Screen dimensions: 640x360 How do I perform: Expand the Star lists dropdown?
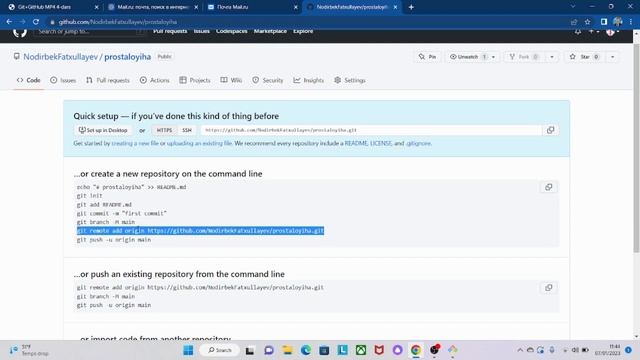click(612, 57)
